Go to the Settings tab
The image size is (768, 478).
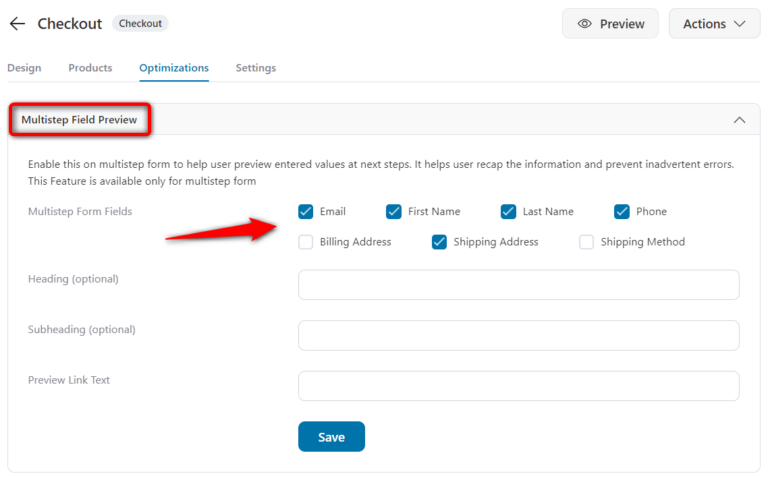pos(256,68)
